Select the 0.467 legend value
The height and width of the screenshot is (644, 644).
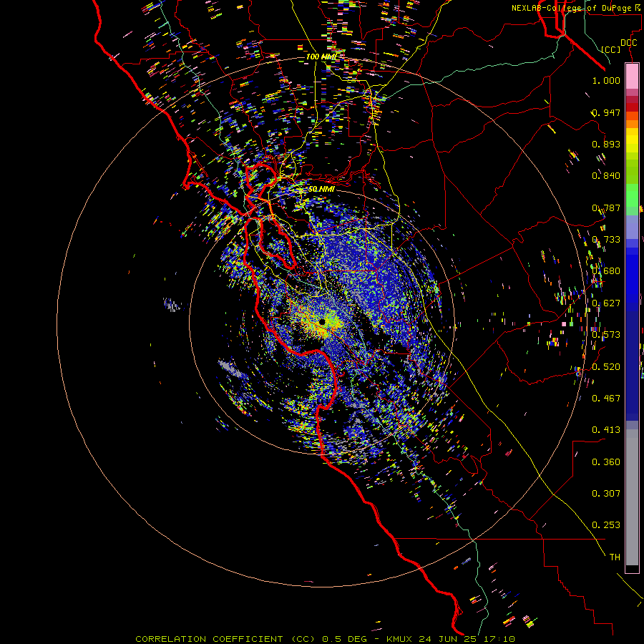606,399
